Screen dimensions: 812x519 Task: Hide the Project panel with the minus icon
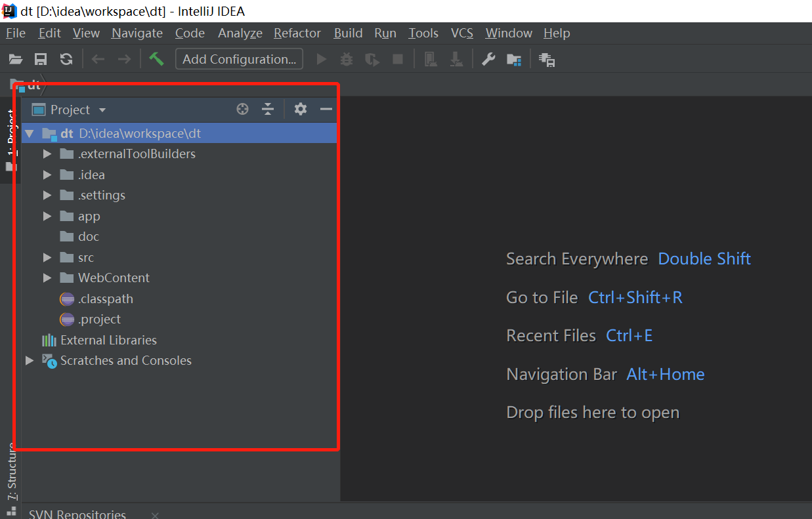pyautogui.click(x=326, y=110)
